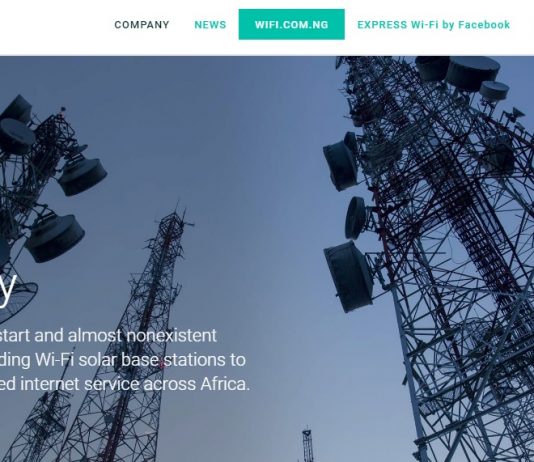Click the largest drum antenna on right tower
Viewport: 534px width, 462px height.
pos(348,276)
